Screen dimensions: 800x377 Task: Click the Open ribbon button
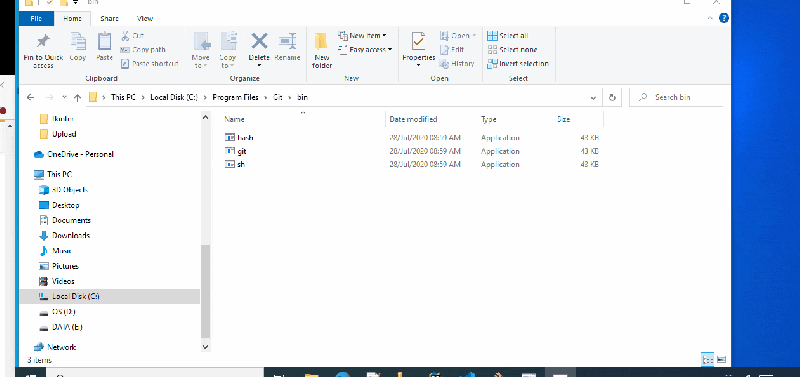(457, 36)
